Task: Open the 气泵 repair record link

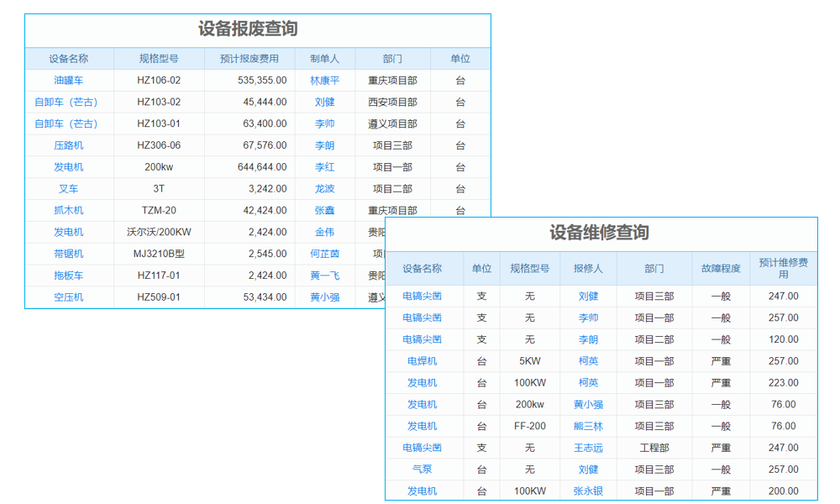Action: click(423, 470)
